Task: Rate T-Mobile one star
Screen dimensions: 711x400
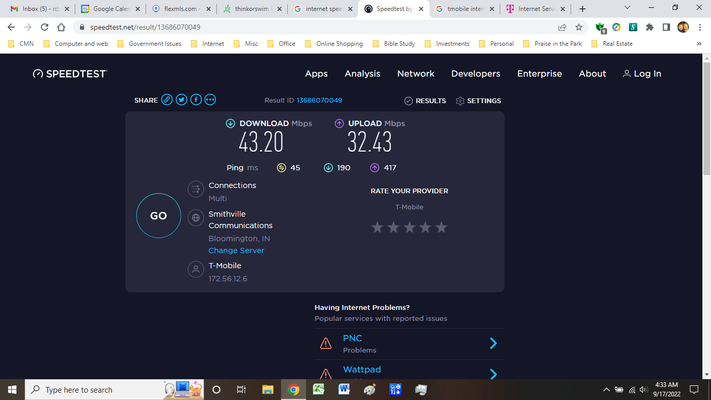Action: pos(377,227)
